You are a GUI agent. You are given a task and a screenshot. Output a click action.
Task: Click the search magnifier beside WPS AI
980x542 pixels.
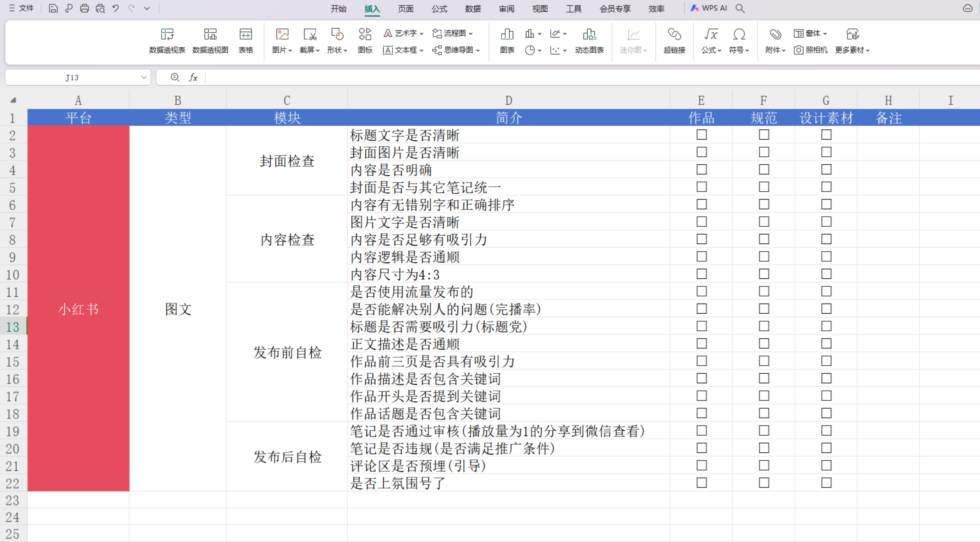coord(740,8)
